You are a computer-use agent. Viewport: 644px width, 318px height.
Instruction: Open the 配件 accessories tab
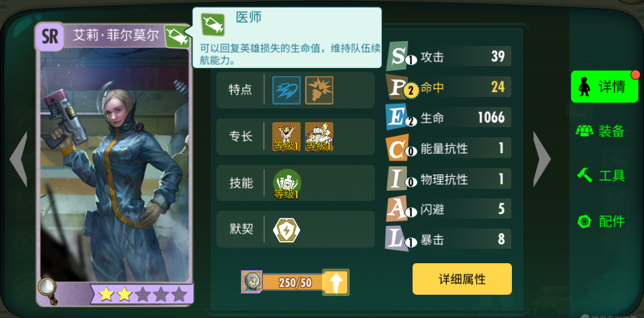[x=601, y=221]
